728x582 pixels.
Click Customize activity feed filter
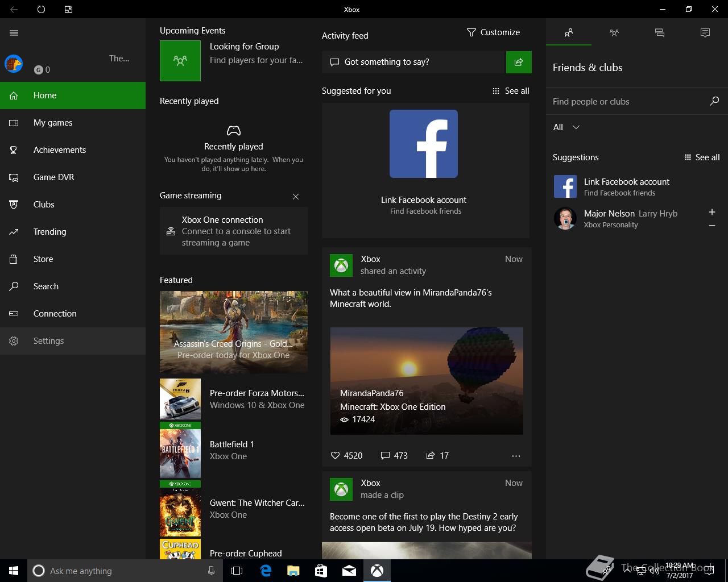click(x=493, y=32)
